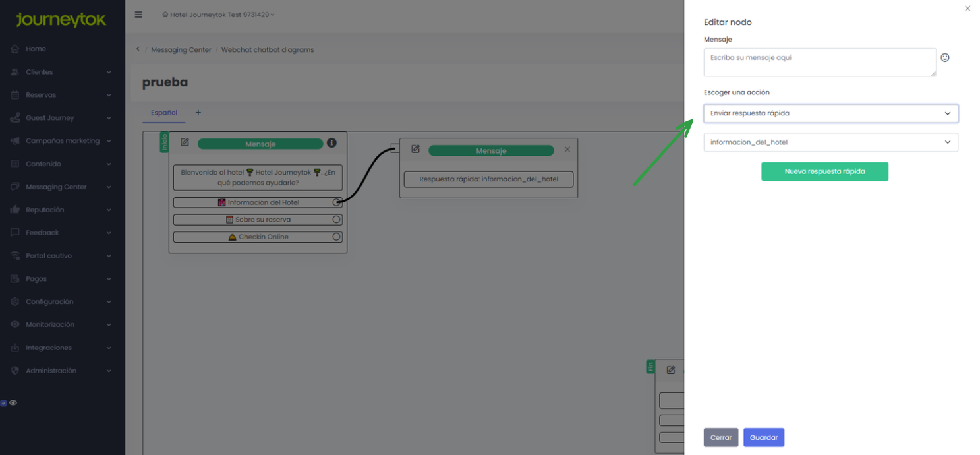Open the emoji picker next to message field
The width and height of the screenshot is (980, 455).
tap(944, 58)
